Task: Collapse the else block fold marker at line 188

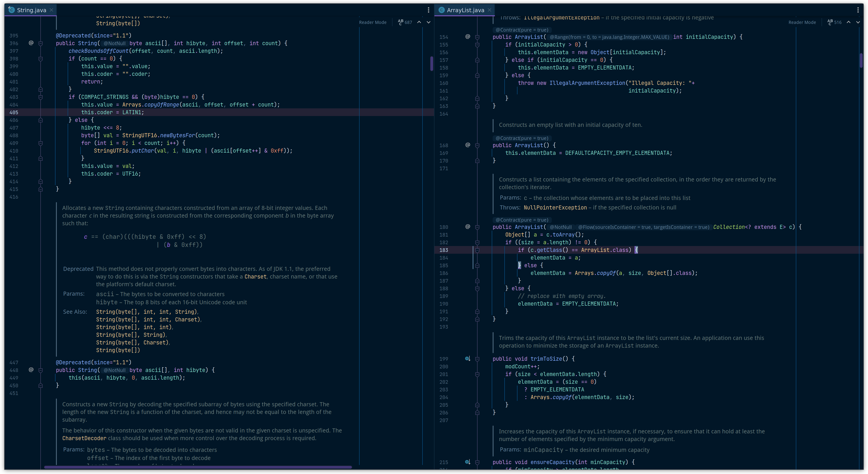Action: point(477,289)
